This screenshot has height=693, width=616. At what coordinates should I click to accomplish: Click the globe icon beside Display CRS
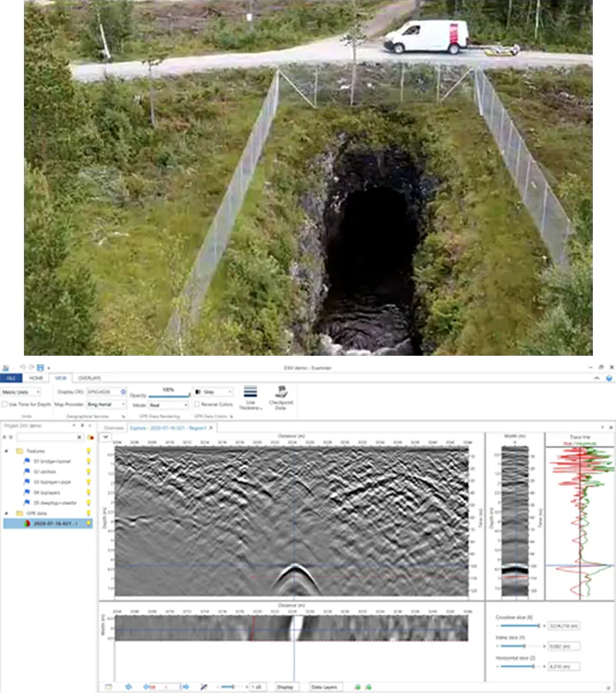pos(123,392)
